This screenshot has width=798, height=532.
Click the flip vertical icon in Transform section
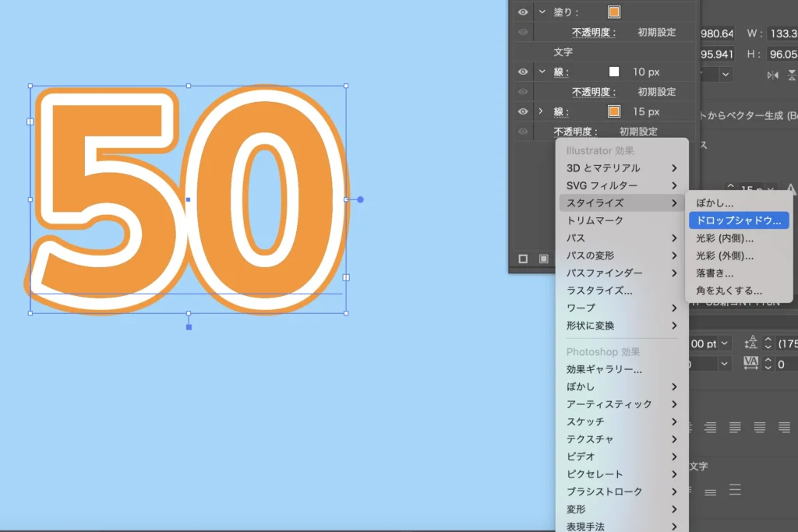(792, 75)
